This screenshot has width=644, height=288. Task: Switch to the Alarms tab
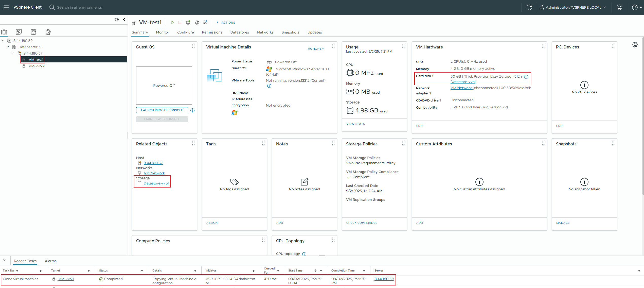pyautogui.click(x=50, y=261)
